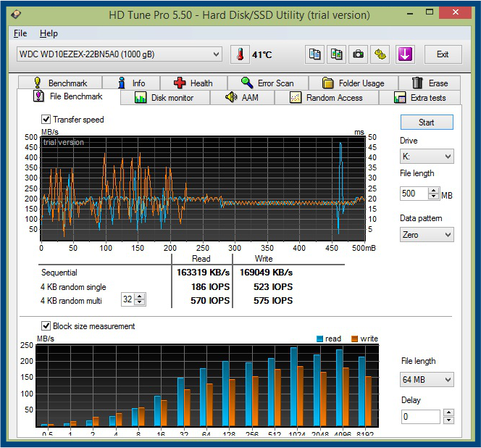Close the HD Tune Pro window

coord(455,12)
